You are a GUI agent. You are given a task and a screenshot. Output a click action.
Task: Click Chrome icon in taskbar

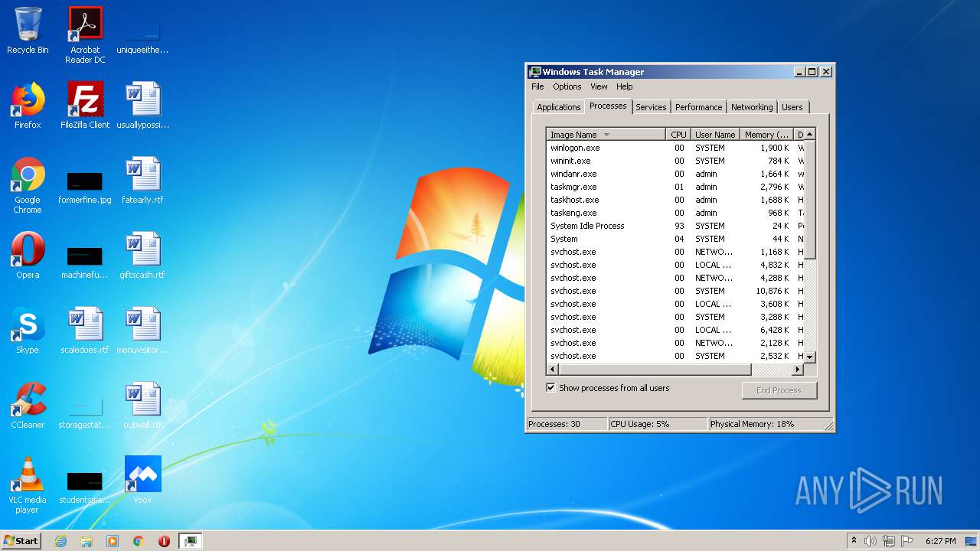coord(139,541)
